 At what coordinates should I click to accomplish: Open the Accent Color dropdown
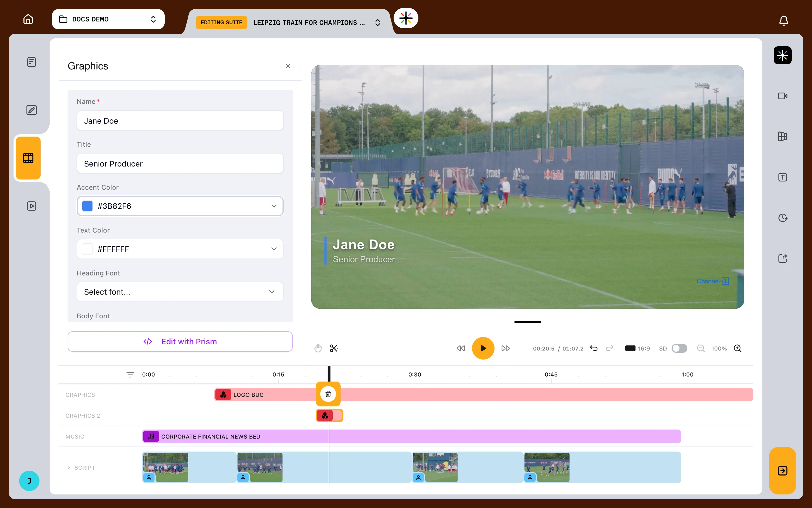pos(180,206)
